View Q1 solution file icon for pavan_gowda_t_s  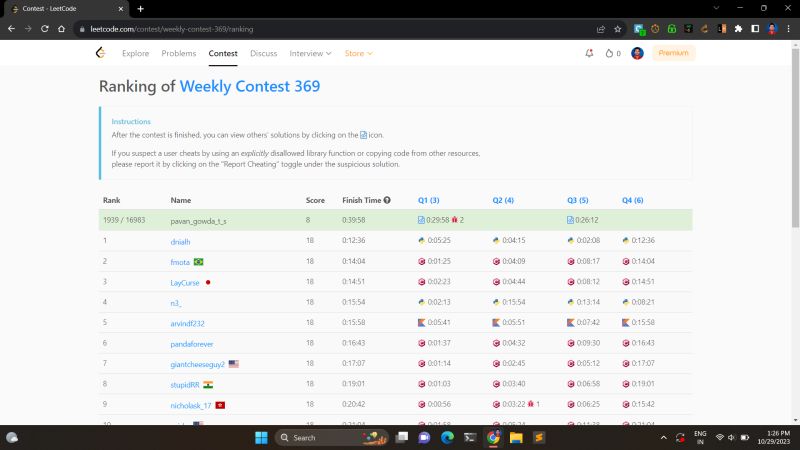[x=421, y=220]
